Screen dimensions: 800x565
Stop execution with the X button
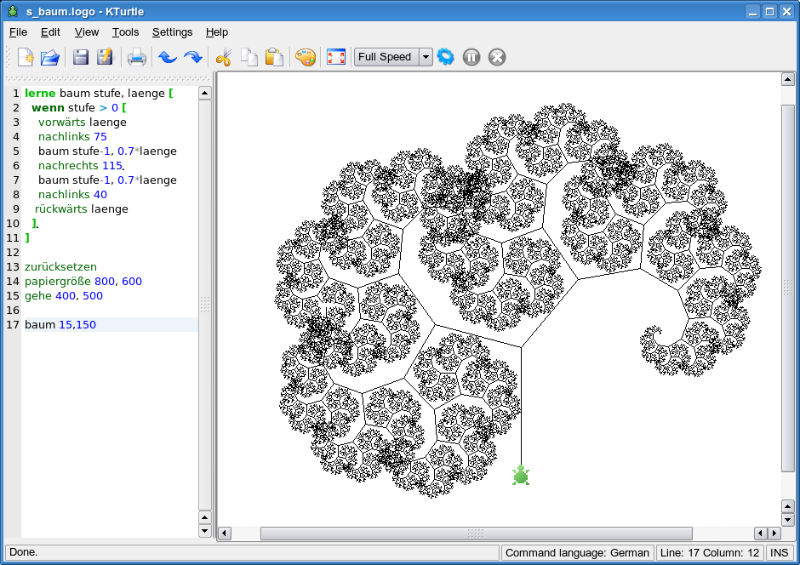click(x=497, y=57)
